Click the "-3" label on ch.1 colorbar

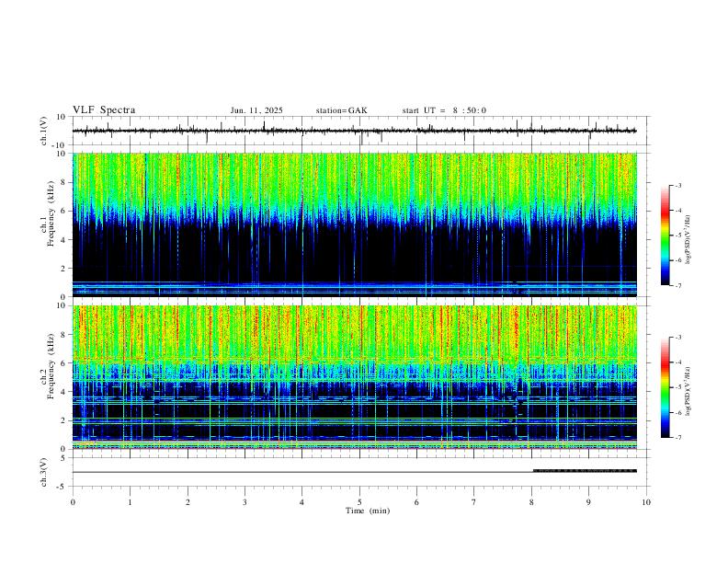[677, 185]
